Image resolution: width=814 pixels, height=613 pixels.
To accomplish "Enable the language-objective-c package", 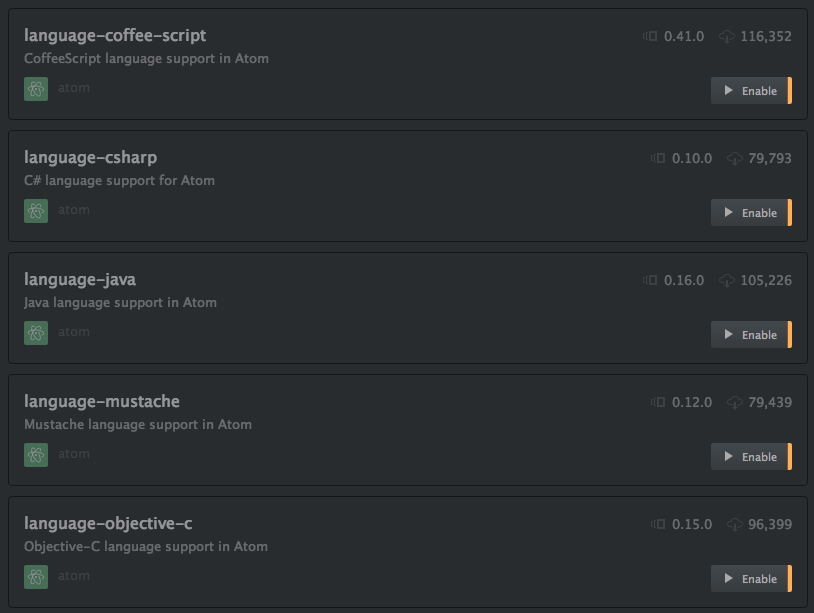I will tap(751, 579).
